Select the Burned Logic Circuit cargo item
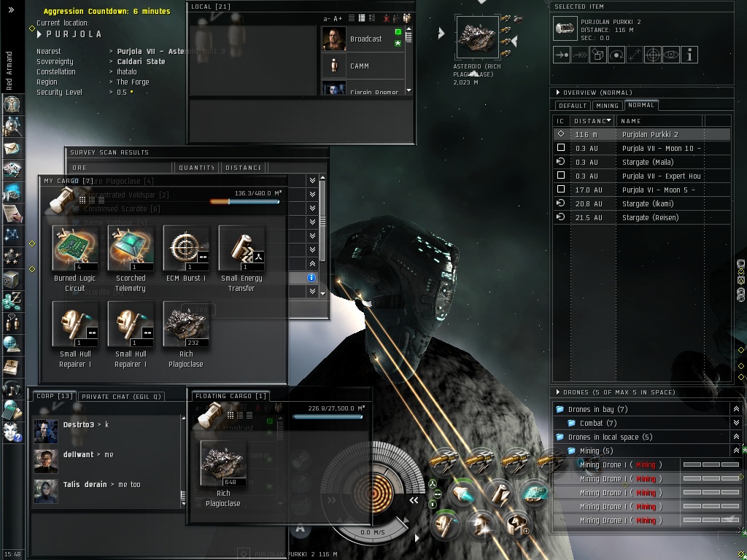Image resolution: width=747 pixels, height=560 pixels. point(75,259)
